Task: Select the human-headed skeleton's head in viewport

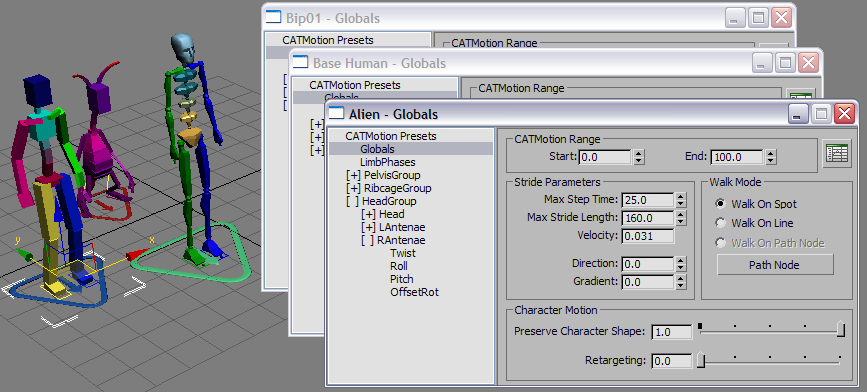Action: 183,48
